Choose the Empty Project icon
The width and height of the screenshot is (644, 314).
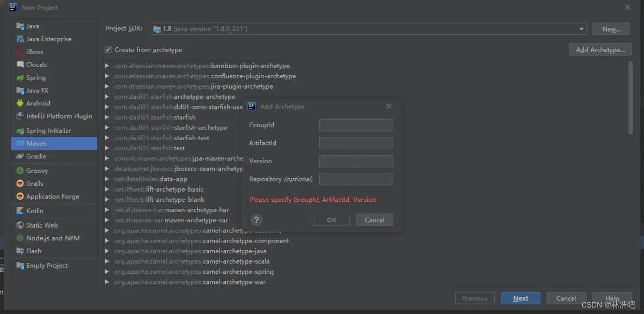point(20,265)
